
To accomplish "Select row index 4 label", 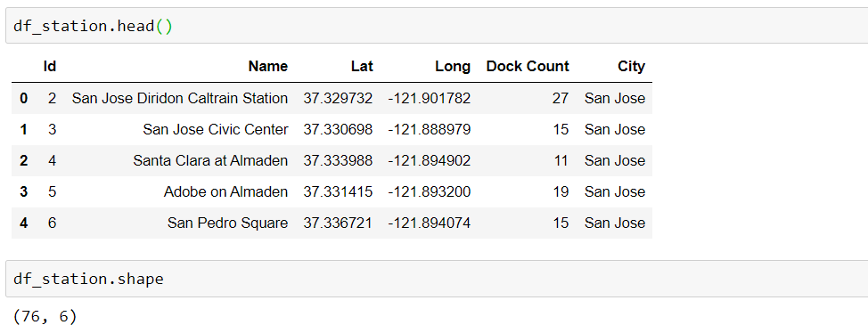I will (23, 223).
